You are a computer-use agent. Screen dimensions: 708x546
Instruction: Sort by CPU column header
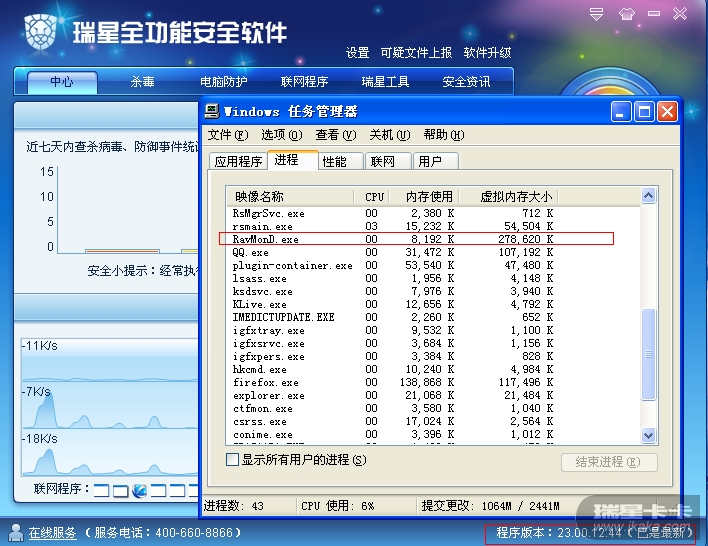pos(371,196)
